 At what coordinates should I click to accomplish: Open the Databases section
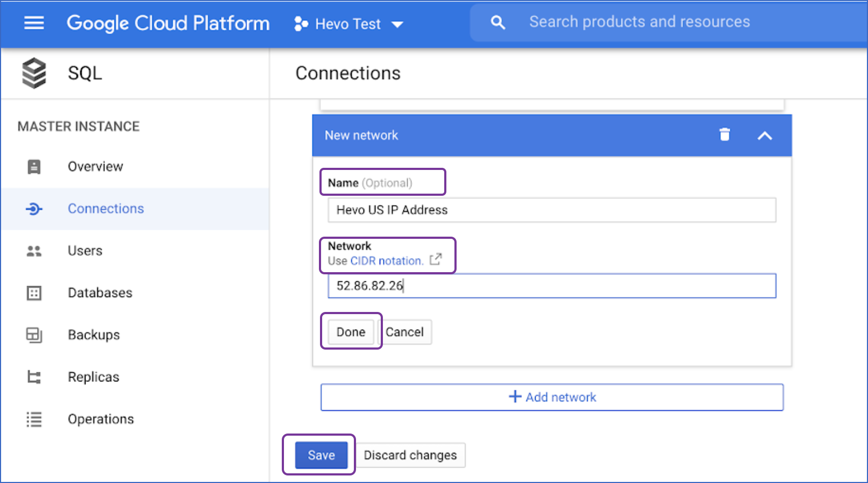click(x=100, y=293)
